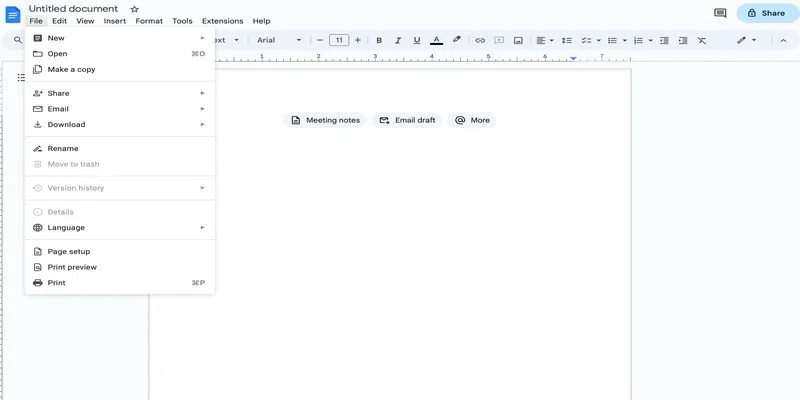Viewport: 800px width, 400px height.
Task: Click the bulleted list icon
Action: tap(612, 40)
